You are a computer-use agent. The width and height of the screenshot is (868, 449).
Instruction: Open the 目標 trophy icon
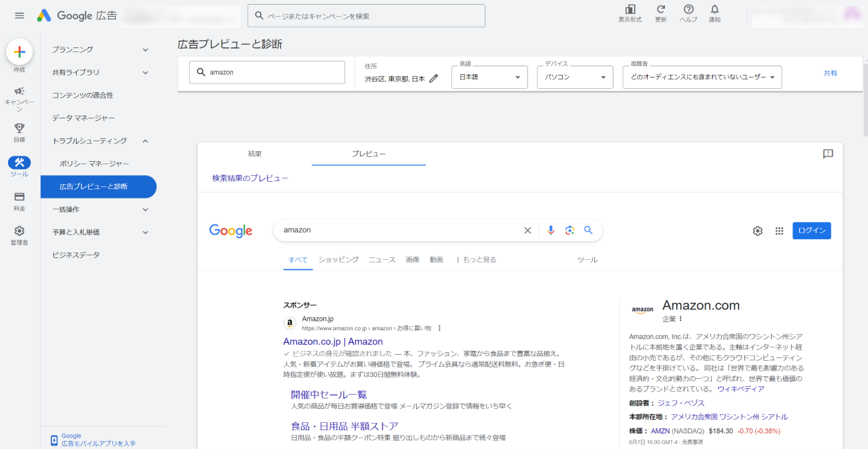click(x=19, y=127)
